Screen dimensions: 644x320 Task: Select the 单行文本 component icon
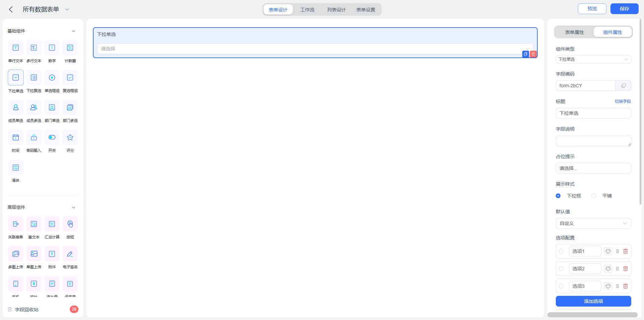[16, 48]
